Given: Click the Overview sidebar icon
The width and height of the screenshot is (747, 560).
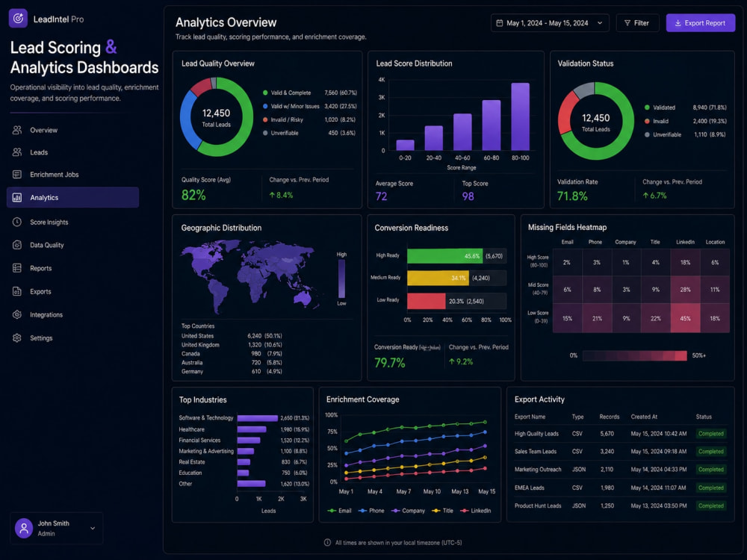Looking at the screenshot, I should click(17, 130).
